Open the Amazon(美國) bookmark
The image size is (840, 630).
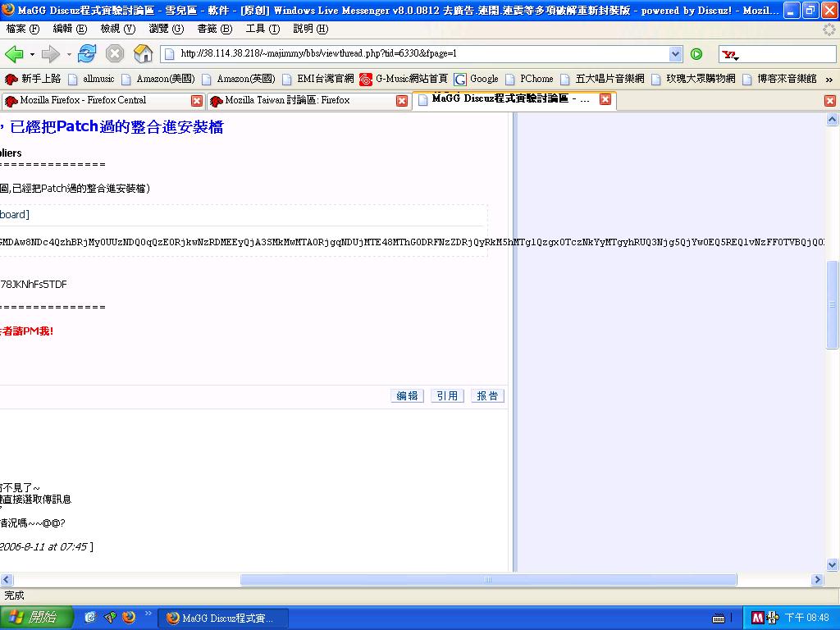pyautogui.click(x=158, y=80)
